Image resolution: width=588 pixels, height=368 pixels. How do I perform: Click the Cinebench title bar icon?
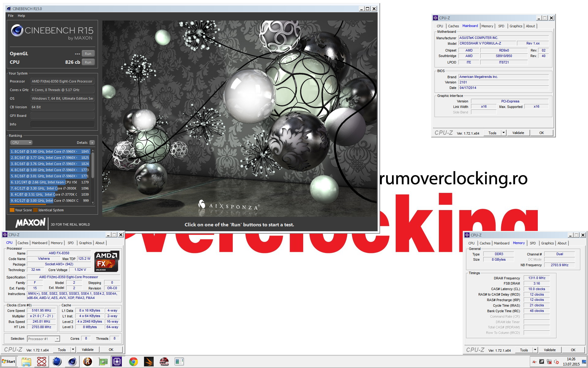[x=9, y=9]
